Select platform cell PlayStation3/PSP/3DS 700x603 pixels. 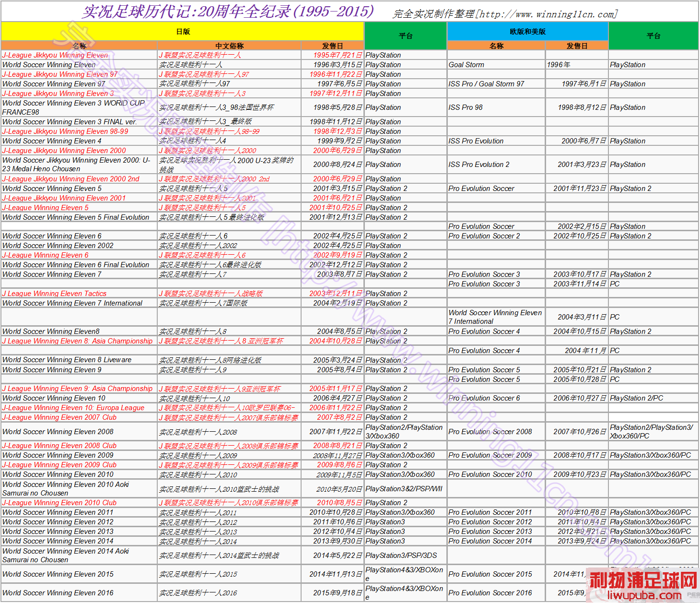pyautogui.click(x=405, y=556)
